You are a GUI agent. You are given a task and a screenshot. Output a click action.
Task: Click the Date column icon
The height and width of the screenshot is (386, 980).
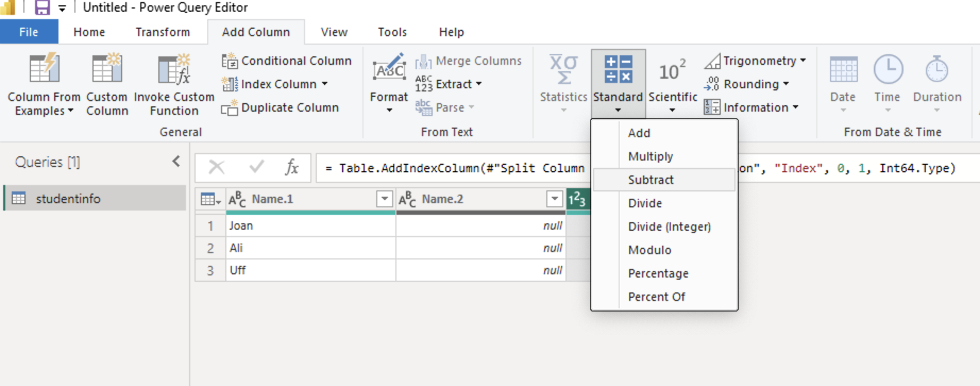point(843,70)
